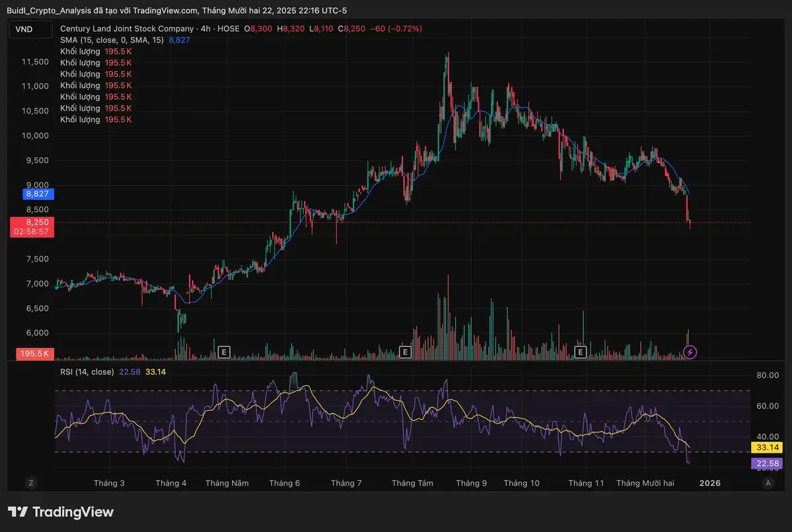Open the earnings E marker near Tháng Năm
This screenshot has width=792, height=532.
224,352
